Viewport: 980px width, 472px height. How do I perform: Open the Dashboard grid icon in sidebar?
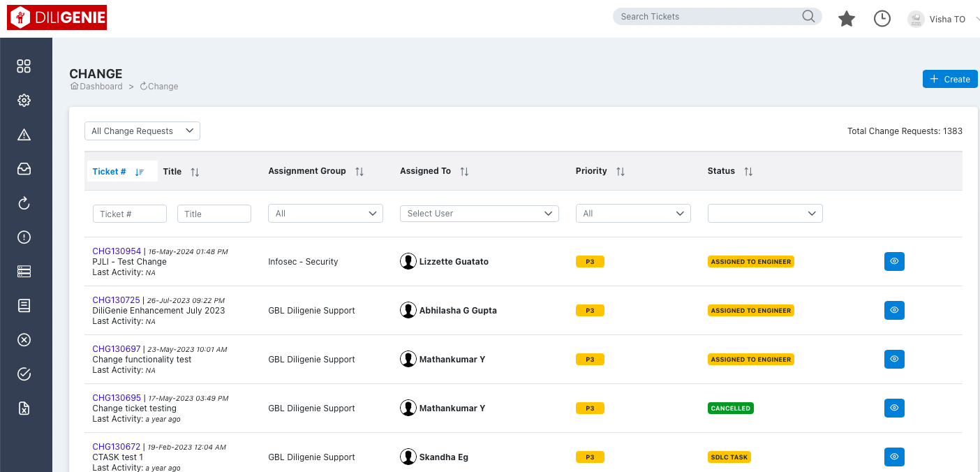[24, 66]
